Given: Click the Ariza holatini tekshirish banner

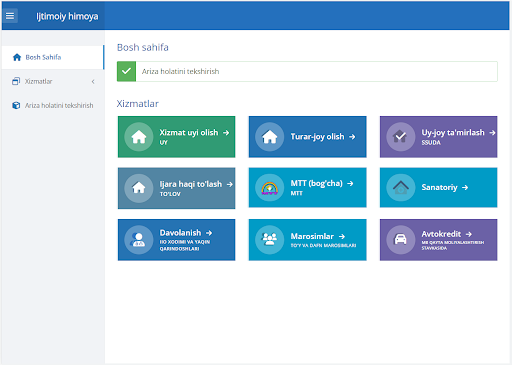Looking at the screenshot, I should [x=307, y=71].
